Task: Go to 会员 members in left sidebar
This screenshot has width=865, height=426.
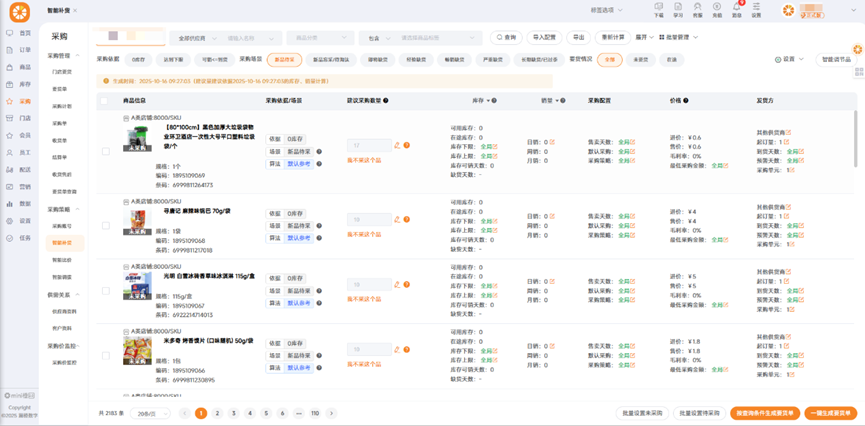Action: point(18,135)
